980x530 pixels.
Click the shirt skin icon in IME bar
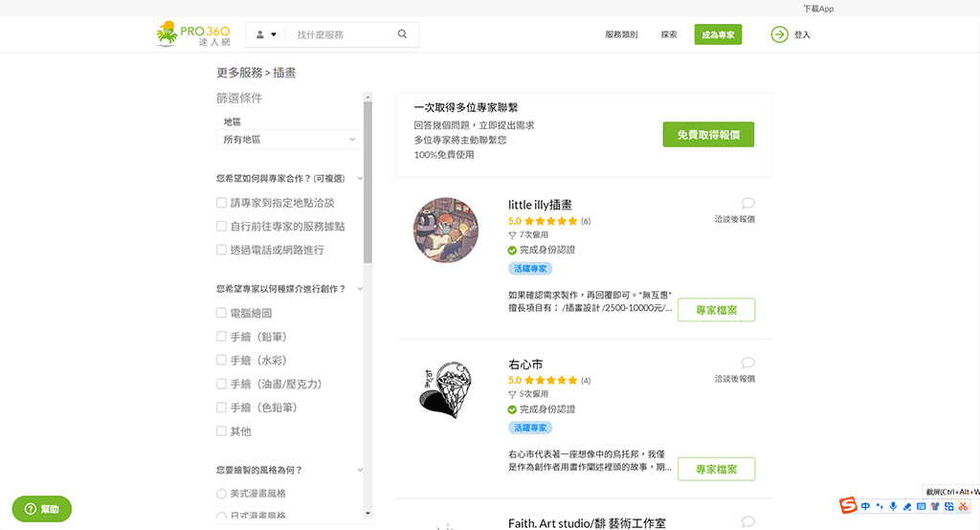coord(935,506)
